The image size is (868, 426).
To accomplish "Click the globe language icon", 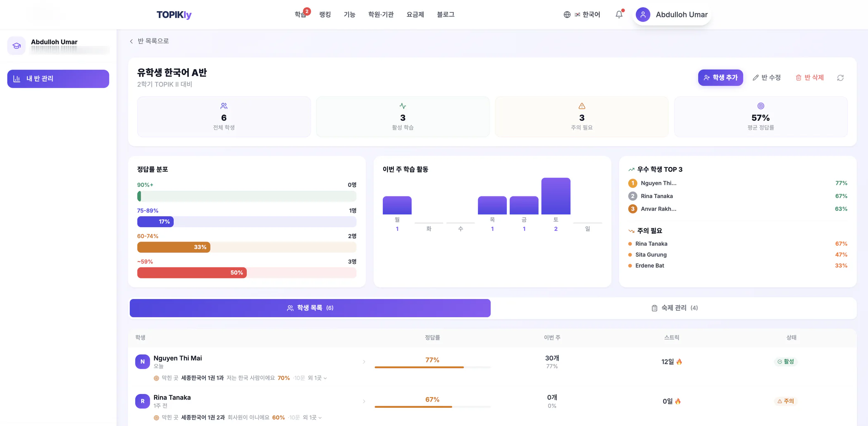I will [x=567, y=14].
